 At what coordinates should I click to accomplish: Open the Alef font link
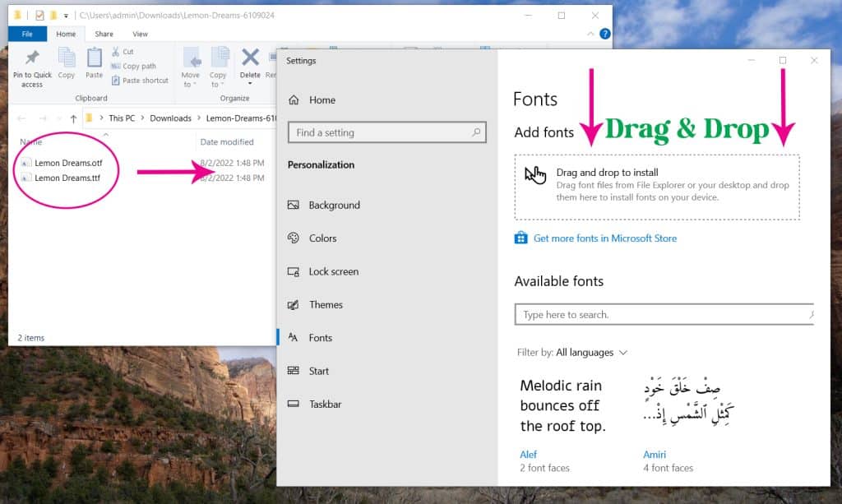tap(529, 455)
